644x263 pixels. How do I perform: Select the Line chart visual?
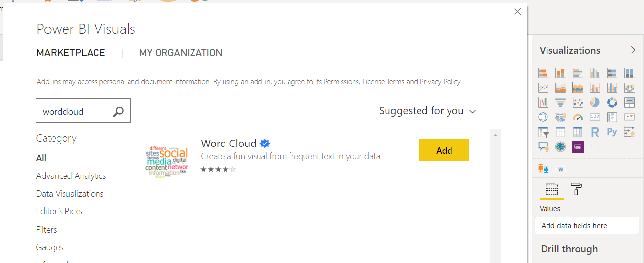point(543,88)
